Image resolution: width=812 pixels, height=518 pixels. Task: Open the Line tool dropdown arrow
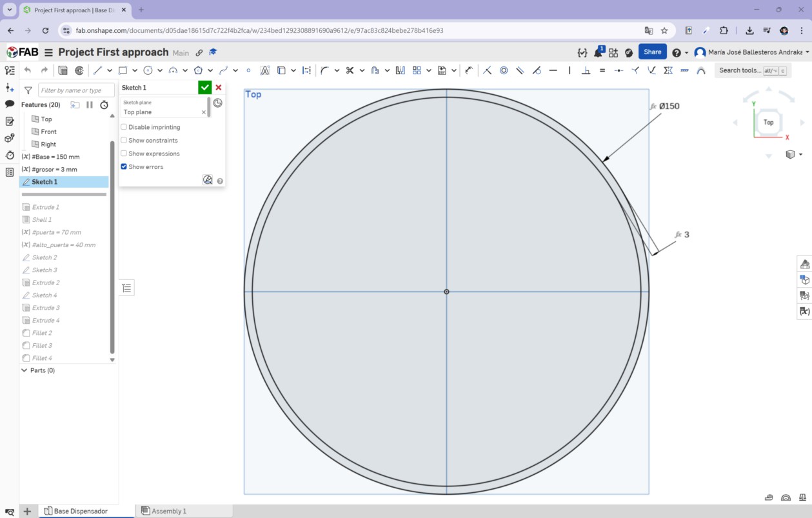(x=110, y=70)
